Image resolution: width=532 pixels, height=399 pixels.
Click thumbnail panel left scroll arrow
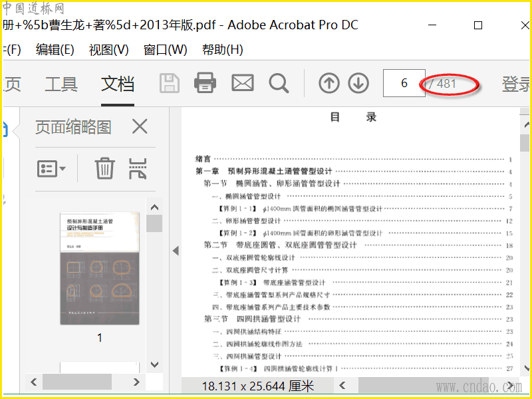34,382
